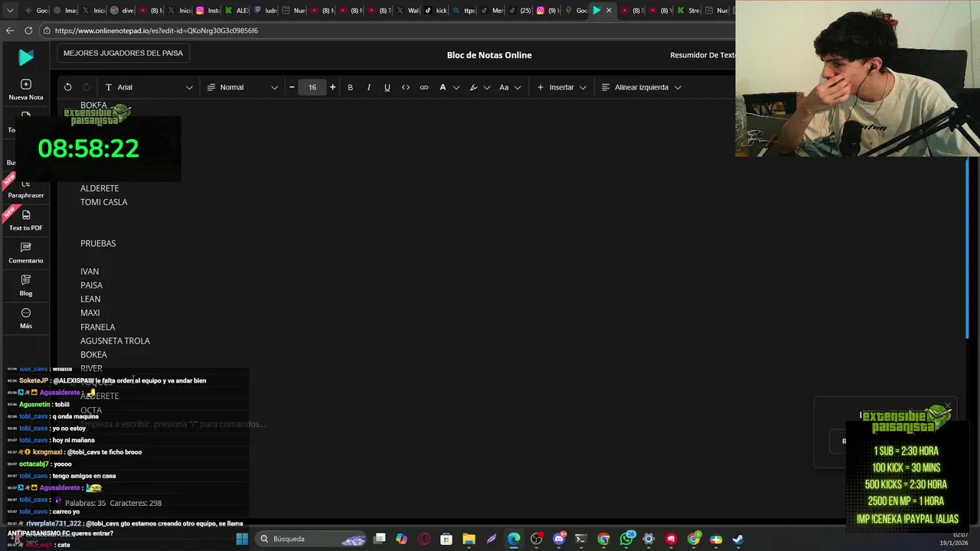
Task: Switch to the kick TikTok browser tab
Action: click(436, 11)
